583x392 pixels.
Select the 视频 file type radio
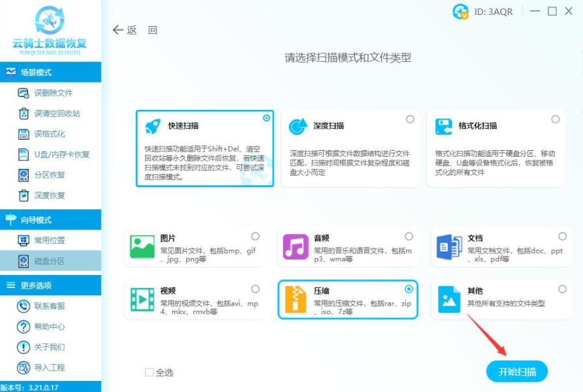tap(256, 289)
